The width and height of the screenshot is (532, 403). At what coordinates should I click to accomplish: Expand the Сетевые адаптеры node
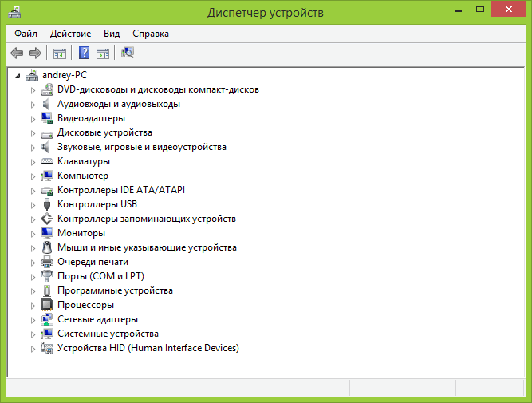[x=33, y=319]
